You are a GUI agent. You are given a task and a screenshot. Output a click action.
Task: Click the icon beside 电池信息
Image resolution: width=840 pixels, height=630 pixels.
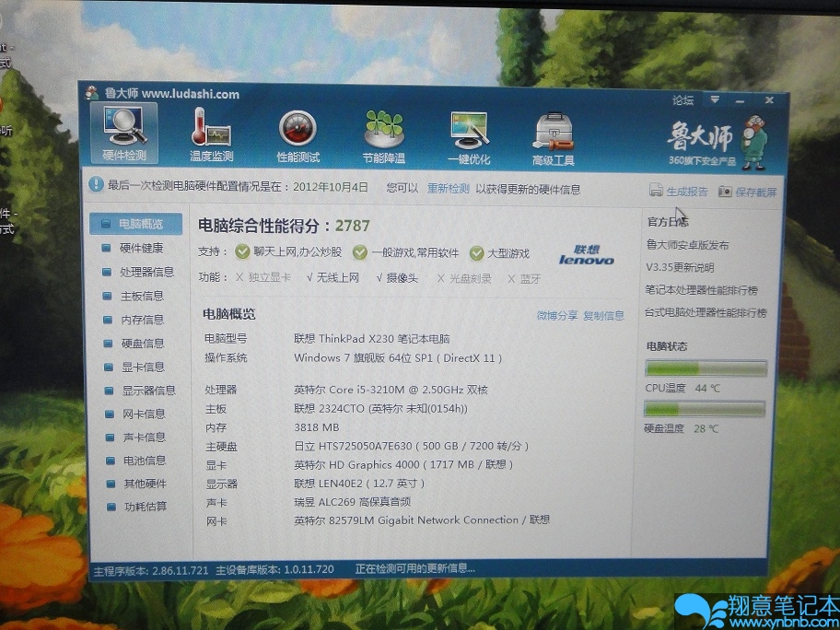(x=111, y=461)
